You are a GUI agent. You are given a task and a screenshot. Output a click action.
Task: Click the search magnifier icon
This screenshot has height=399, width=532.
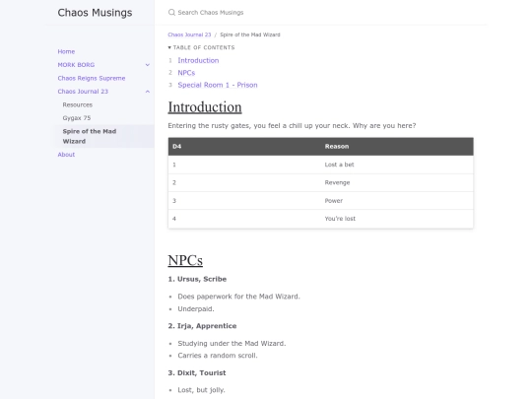tap(171, 13)
